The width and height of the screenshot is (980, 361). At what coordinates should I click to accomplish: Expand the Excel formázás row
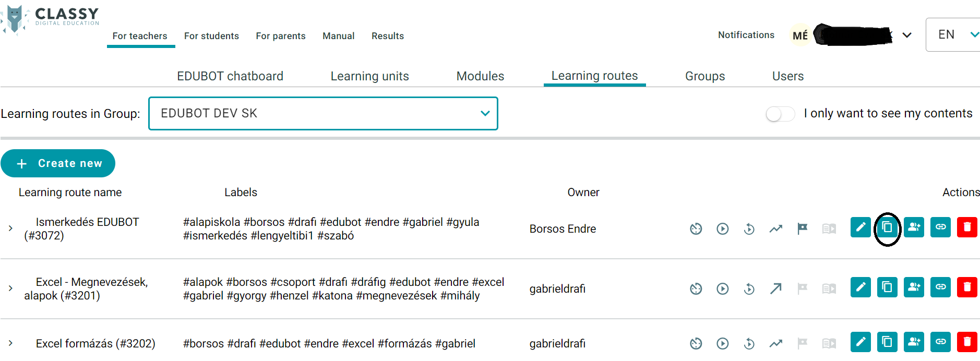click(10, 343)
